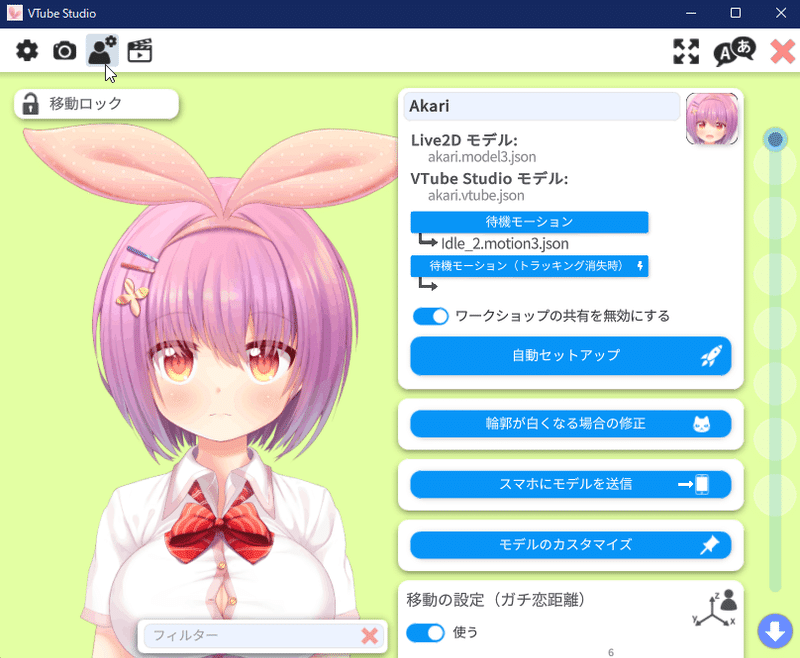Click the scroll position handle at top
The width and height of the screenshot is (800, 658).
pyautogui.click(x=775, y=139)
